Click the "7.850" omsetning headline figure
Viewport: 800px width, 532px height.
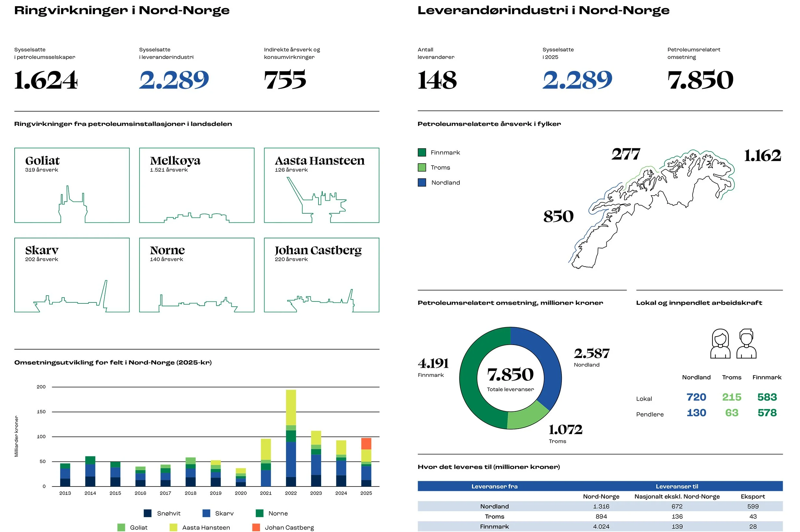(x=700, y=80)
